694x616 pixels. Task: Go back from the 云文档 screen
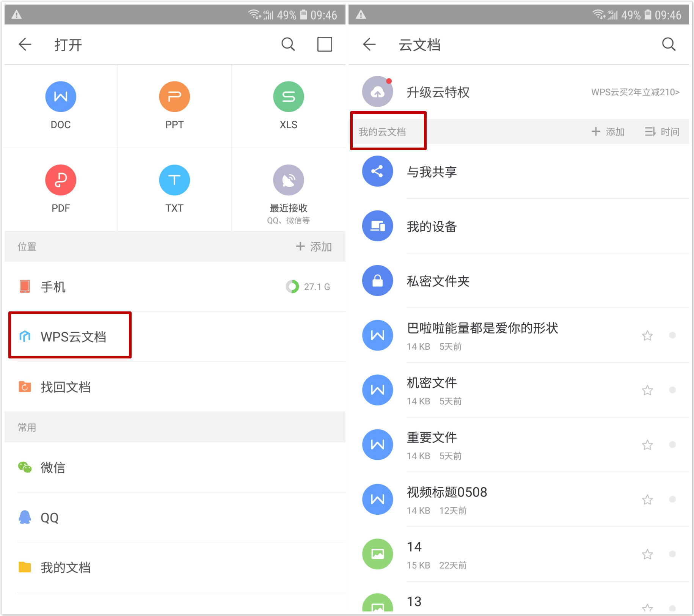[x=369, y=44]
